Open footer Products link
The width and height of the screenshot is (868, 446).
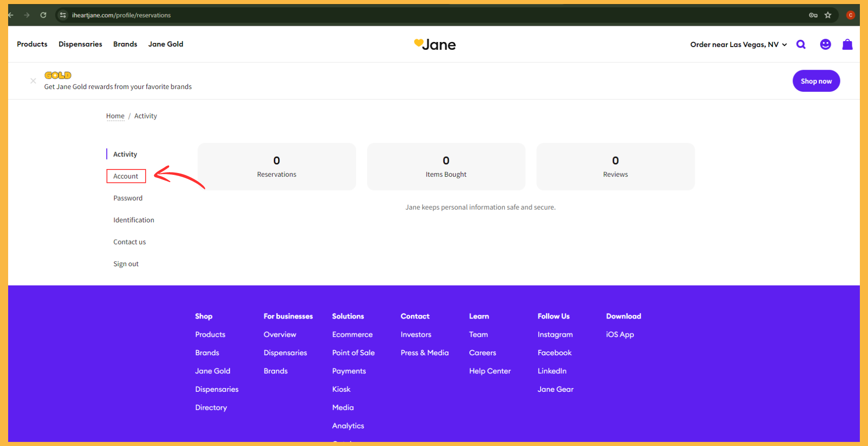210,334
